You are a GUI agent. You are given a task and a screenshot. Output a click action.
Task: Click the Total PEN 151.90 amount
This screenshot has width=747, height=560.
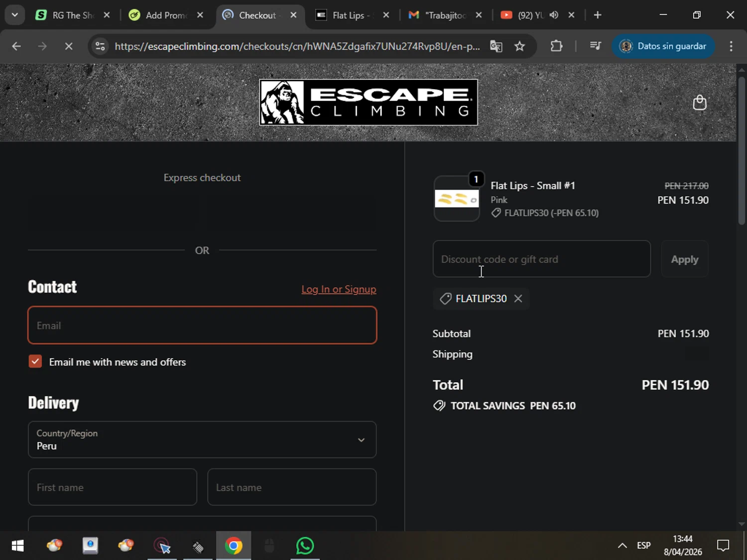point(675,385)
